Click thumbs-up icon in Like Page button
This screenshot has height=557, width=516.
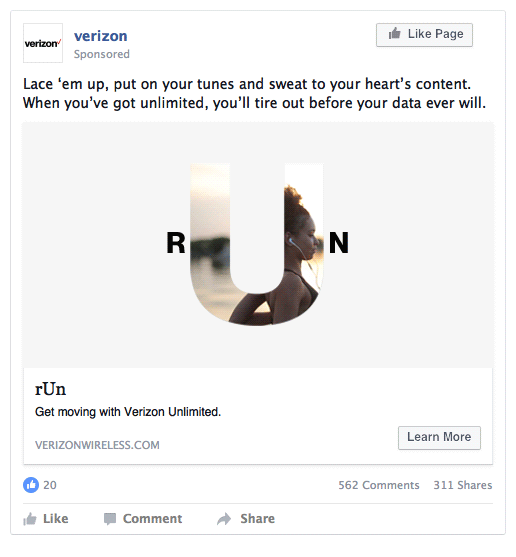pos(394,33)
